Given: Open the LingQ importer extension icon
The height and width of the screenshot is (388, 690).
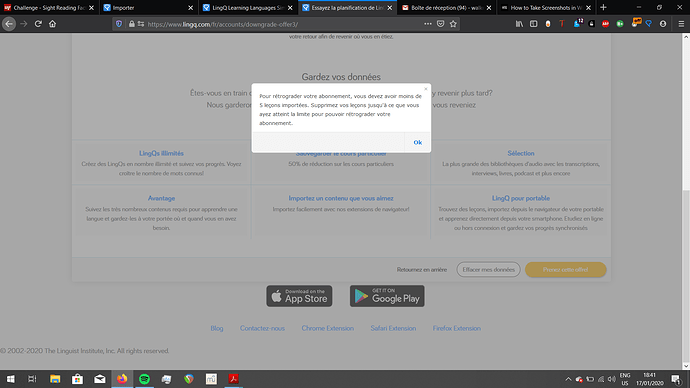Looking at the screenshot, I should coord(649,24).
